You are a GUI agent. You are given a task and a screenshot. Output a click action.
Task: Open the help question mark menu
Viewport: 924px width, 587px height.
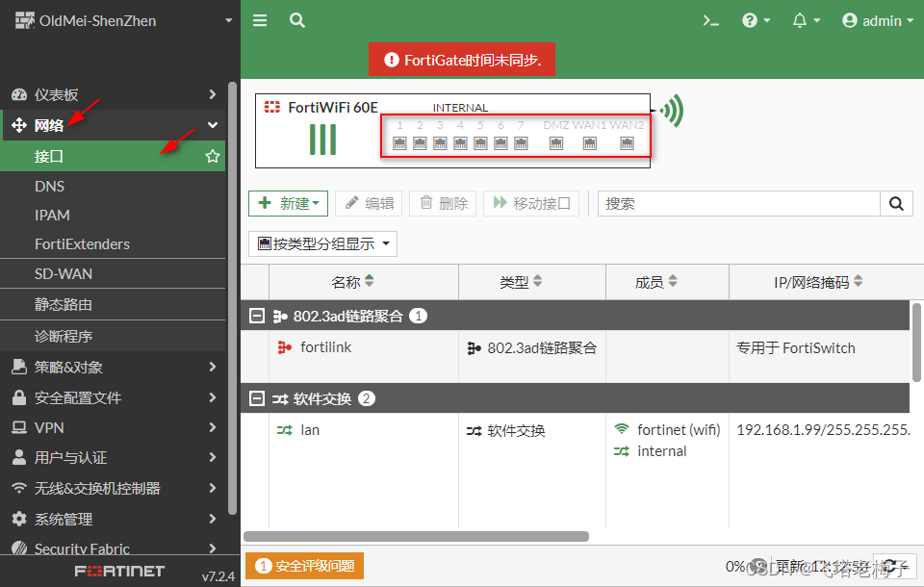(x=756, y=20)
